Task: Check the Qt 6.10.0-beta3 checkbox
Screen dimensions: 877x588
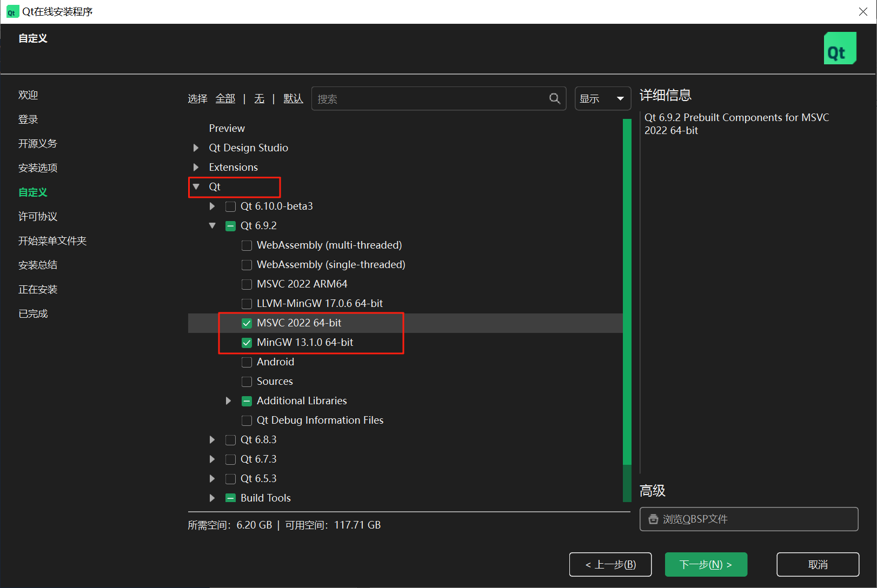Action: click(x=230, y=206)
